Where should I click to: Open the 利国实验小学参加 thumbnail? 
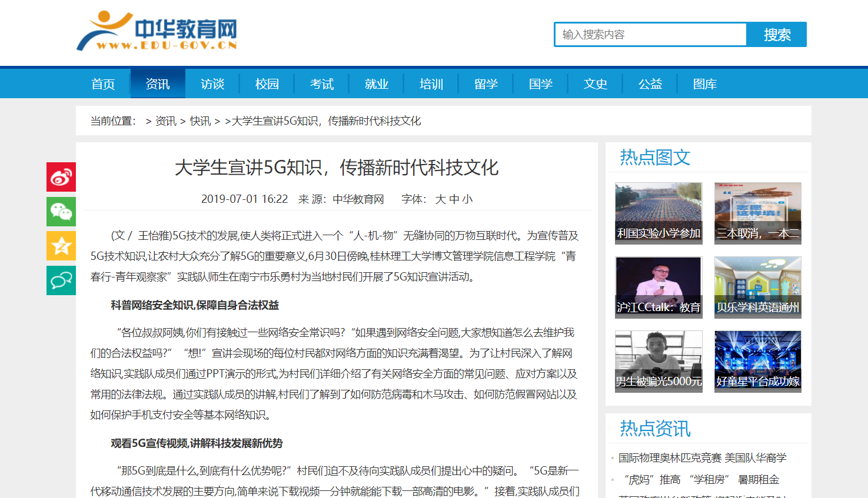tap(659, 213)
